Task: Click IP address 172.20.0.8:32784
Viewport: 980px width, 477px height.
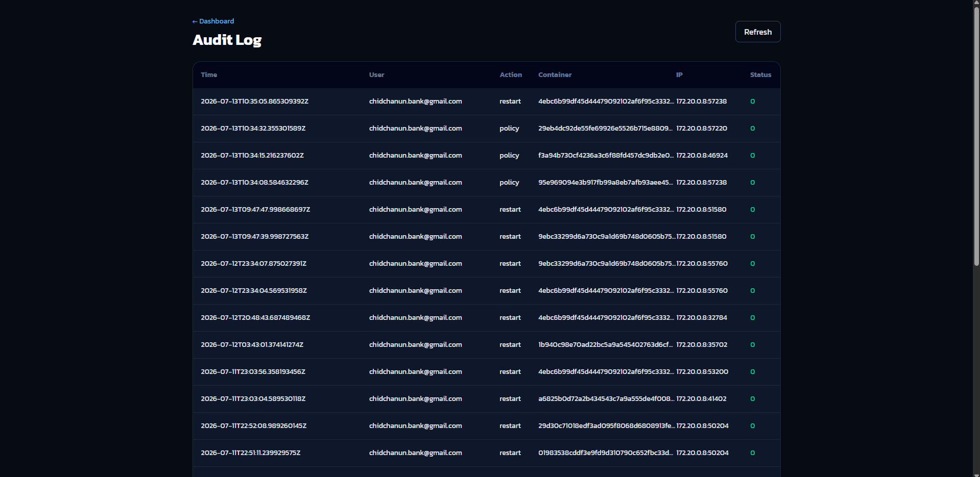Action: (702, 318)
